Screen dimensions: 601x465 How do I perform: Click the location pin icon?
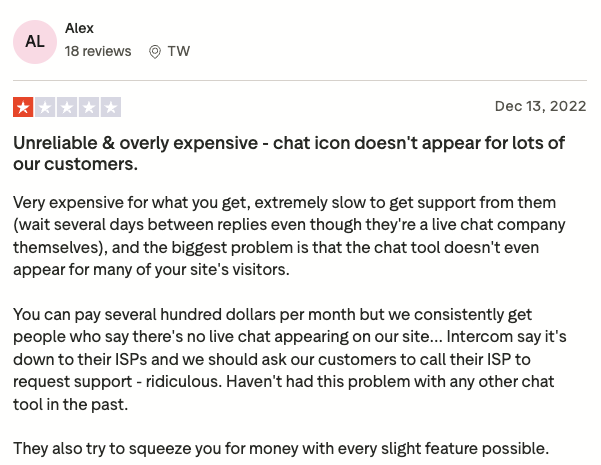pyautogui.click(x=155, y=52)
